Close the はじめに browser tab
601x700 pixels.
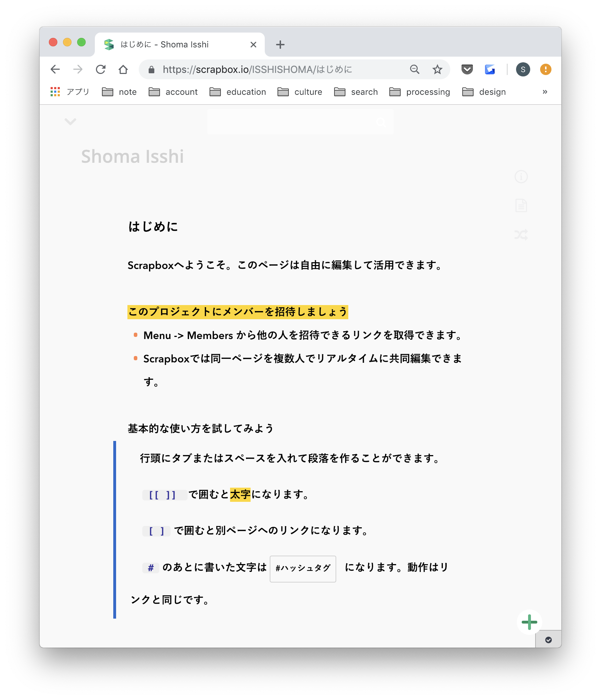click(253, 45)
